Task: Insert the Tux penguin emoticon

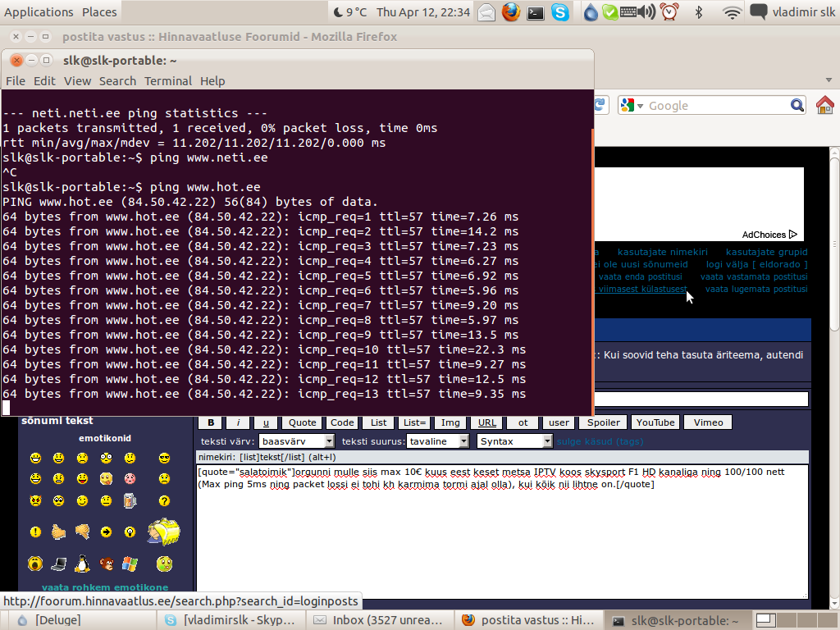Action: coord(82,564)
